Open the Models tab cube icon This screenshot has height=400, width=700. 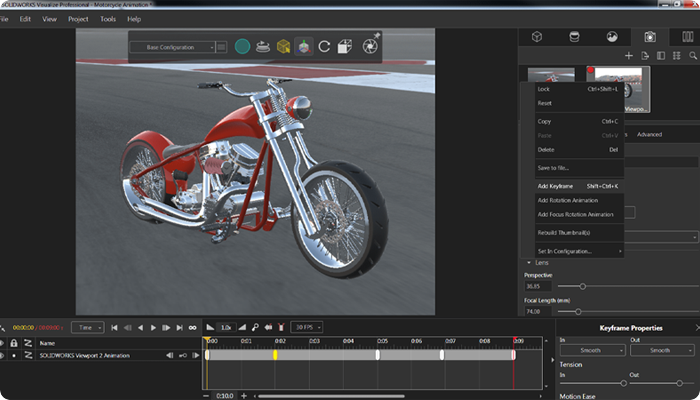click(537, 37)
